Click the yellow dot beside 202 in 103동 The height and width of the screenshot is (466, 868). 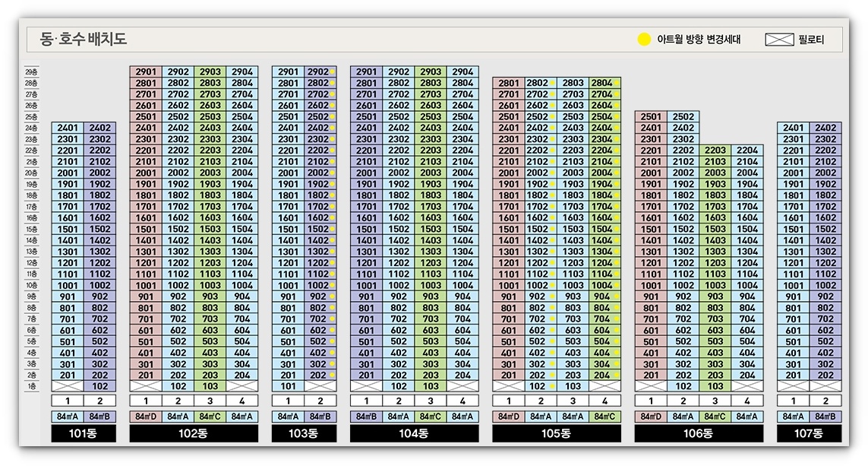[x=332, y=375]
